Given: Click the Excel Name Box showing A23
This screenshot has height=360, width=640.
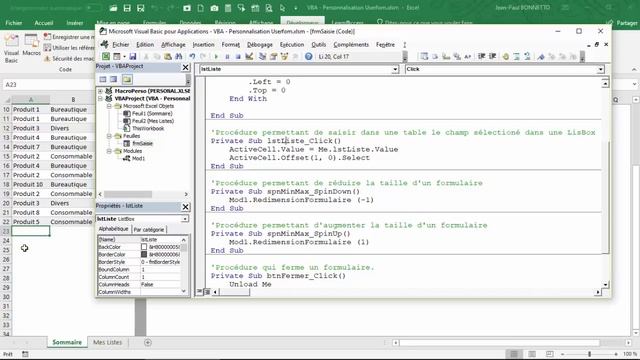Looking at the screenshot, I should click(47, 84).
